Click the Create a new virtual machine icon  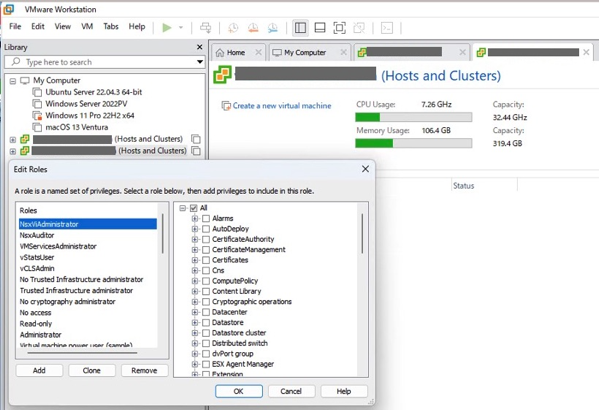(226, 106)
